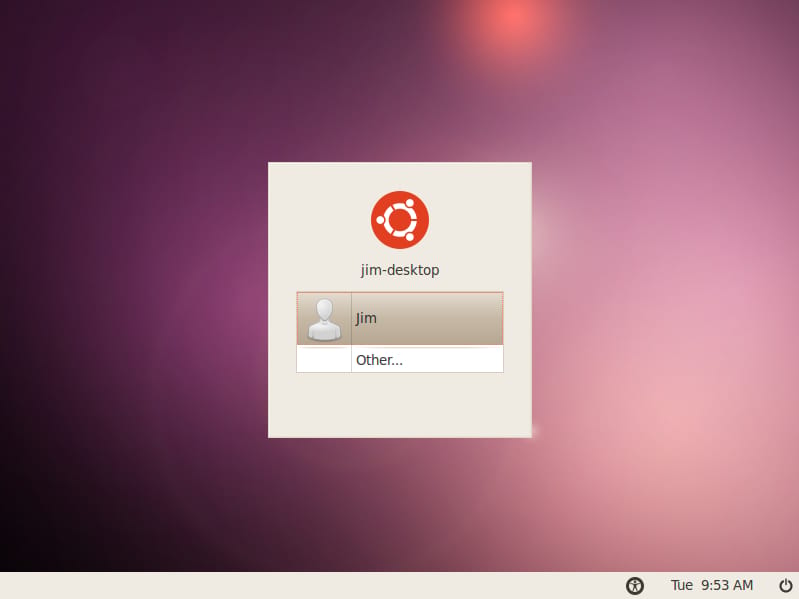
Task: Click the 9:53 AM time text
Action: coord(727,585)
